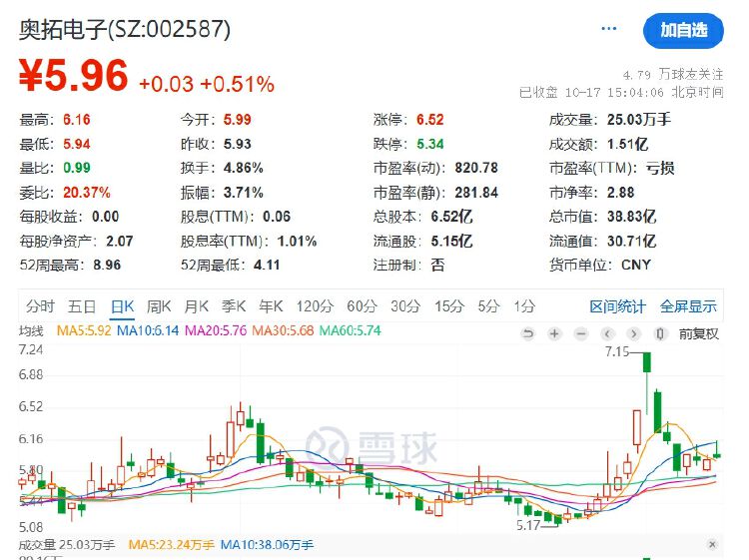This screenshot has width=749, height=560.
Task: Switch chart to 全屏显示 fullscreen
Action: click(x=688, y=306)
